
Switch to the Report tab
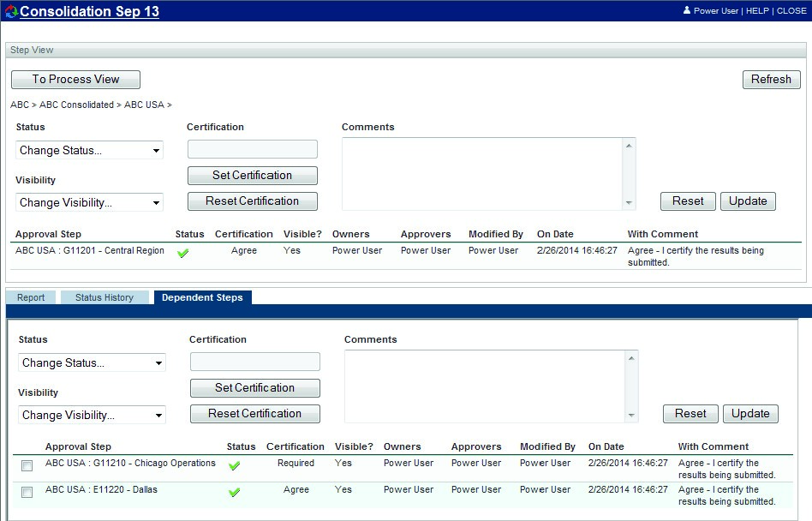pyautogui.click(x=31, y=297)
